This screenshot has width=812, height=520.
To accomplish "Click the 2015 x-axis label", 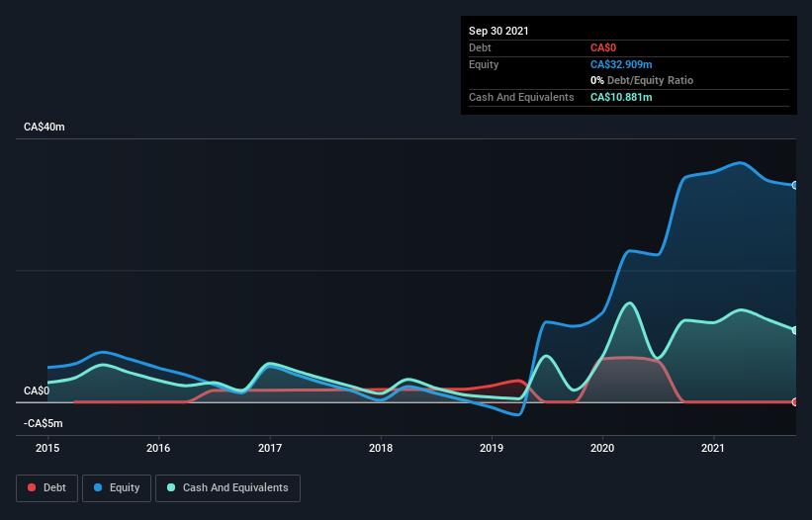I will click(47, 448).
